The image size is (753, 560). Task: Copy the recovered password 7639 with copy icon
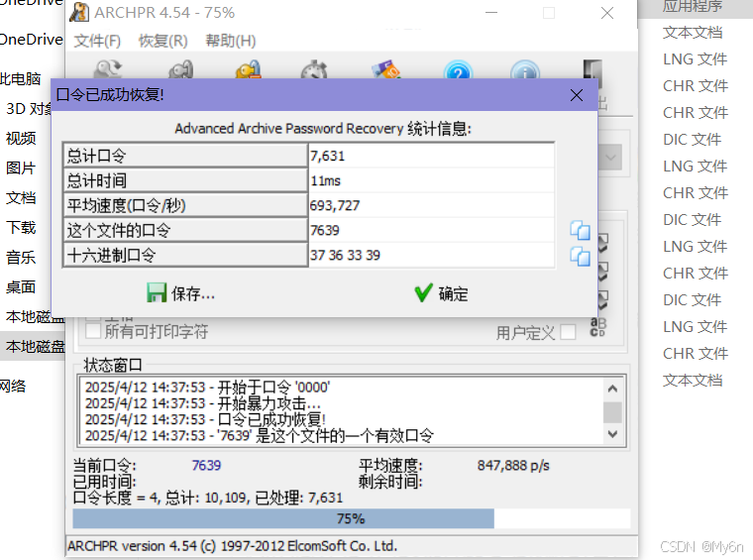click(x=581, y=231)
